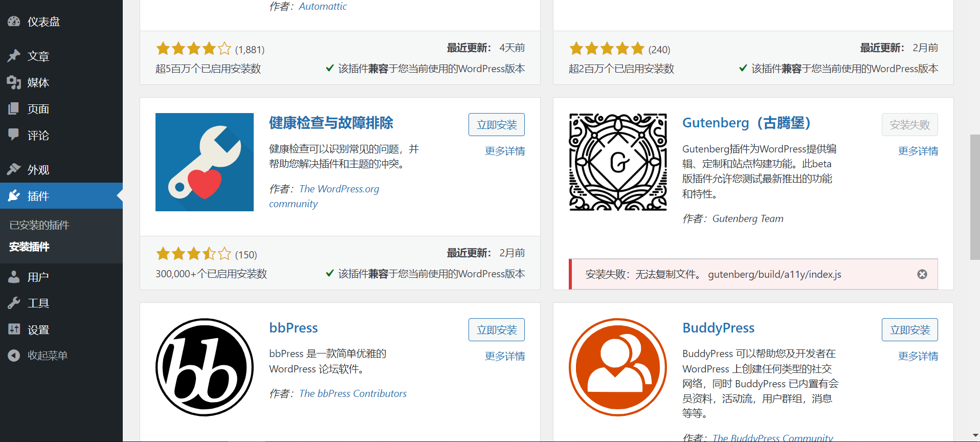Click the wrench icon beside 工具

click(x=14, y=303)
